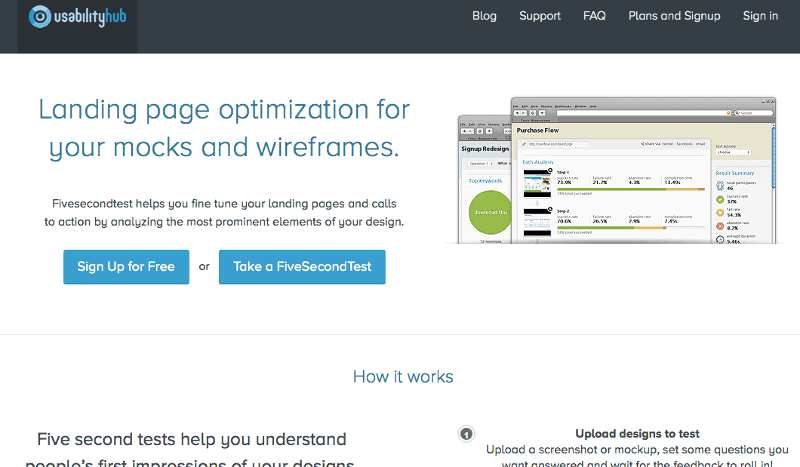Click the Landing page optimization headline
The image size is (800, 467).
click(224, 128)
